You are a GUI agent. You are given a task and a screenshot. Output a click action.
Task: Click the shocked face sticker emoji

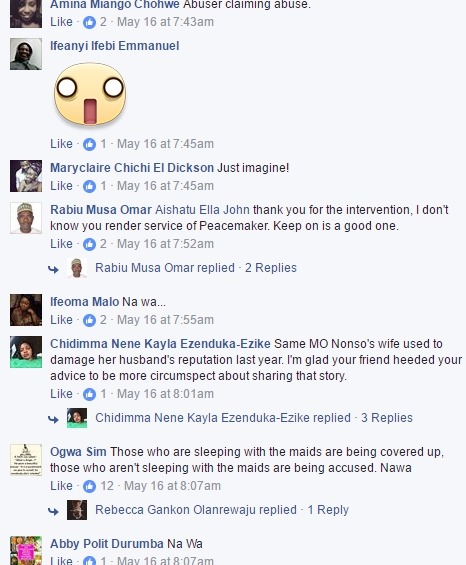pyautogui.click(x=90, y=94)
